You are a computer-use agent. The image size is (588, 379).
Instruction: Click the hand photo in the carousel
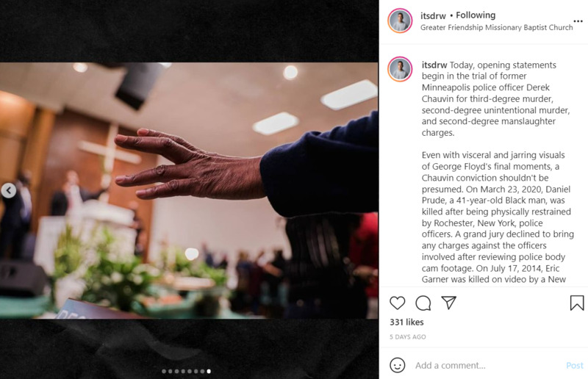[x=189, y=190]
